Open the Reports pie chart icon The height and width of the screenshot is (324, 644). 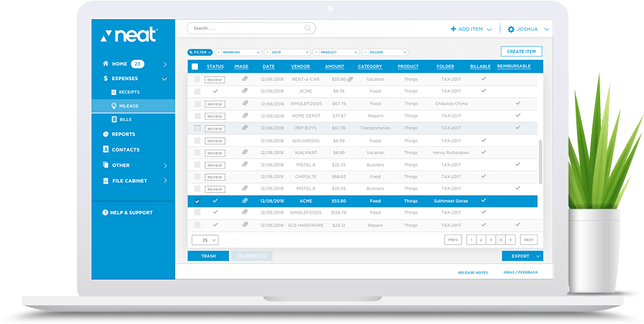(x=106, y=134)
